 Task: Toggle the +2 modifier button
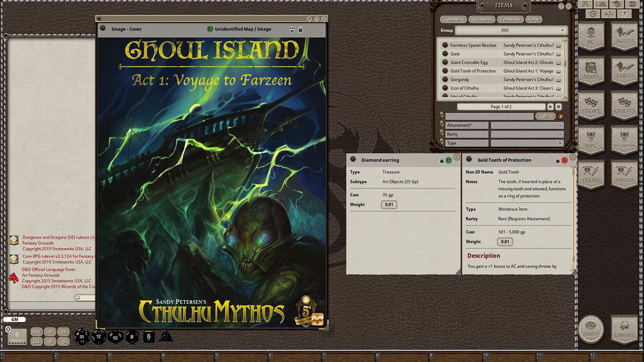tap(50, 332)
